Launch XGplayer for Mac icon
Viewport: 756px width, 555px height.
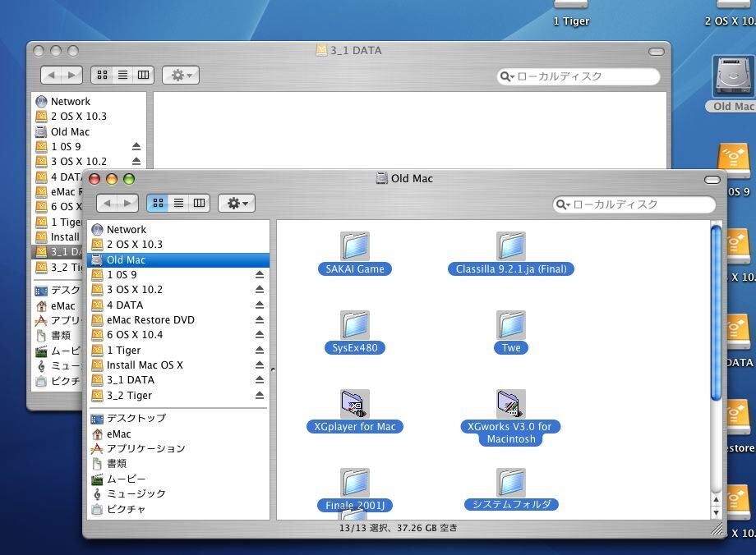(355, 404)
